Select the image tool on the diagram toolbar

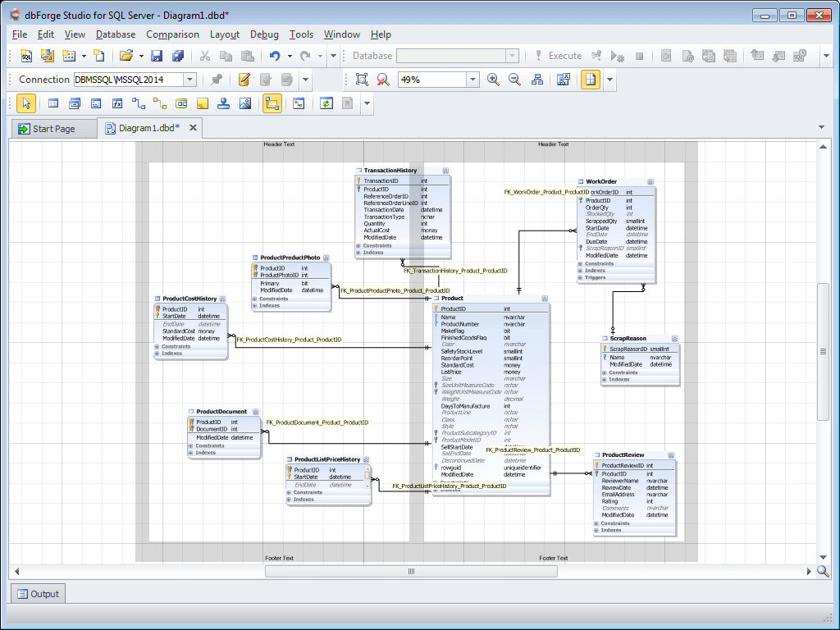tap(244, 103)
